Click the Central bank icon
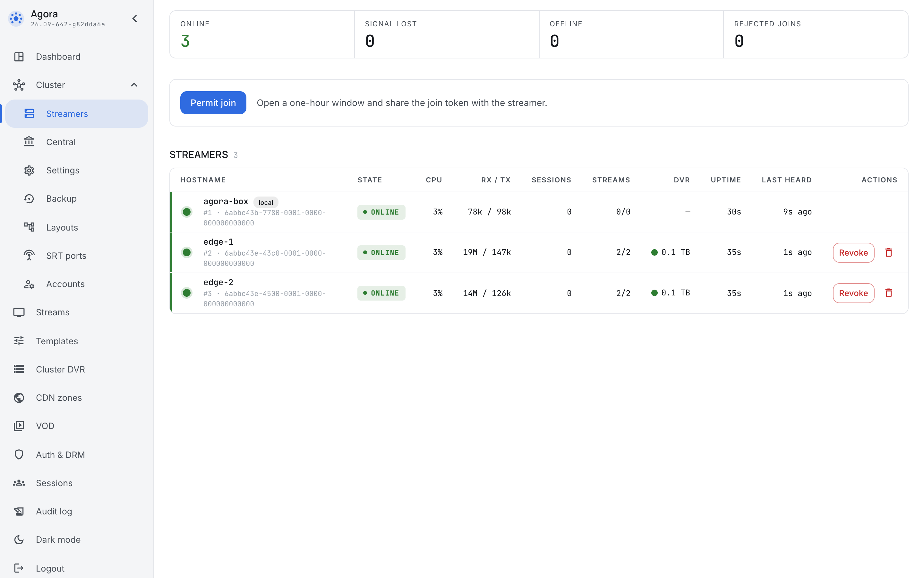 (29, 142)
